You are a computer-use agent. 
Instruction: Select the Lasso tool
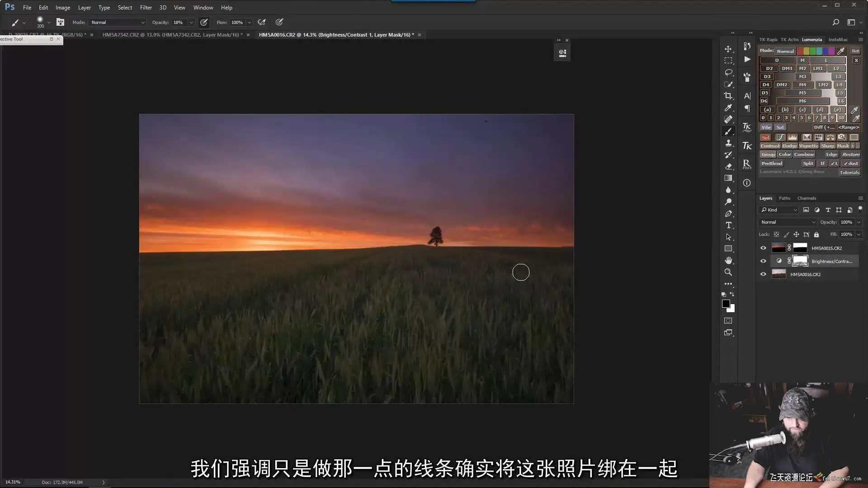pyautogui.click(x=728, y=72)
